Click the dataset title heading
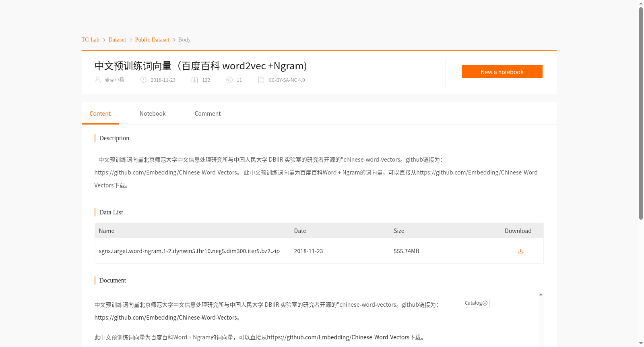Viewport: 644px width, 347px height. pyautogui.click(x=201, y=66)
